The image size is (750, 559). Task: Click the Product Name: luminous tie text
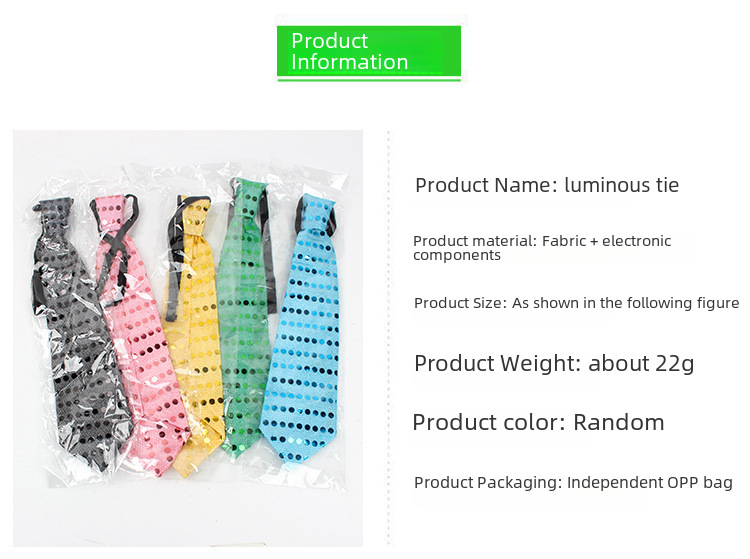[x=547, y=186]
